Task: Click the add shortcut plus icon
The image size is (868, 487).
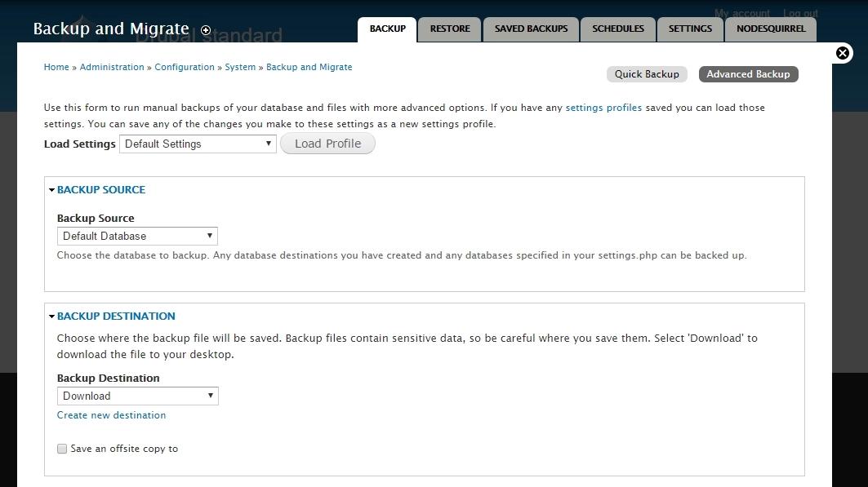Action: pyautogui.click(x=206, y=30)
